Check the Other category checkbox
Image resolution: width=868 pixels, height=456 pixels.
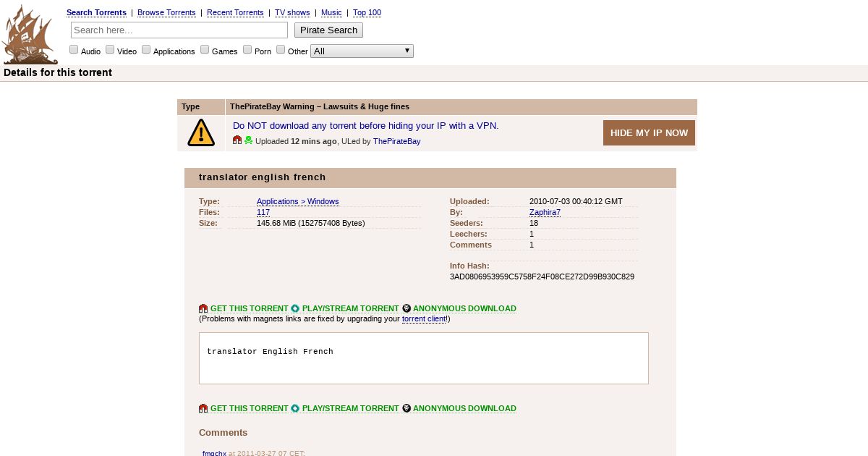click(281, 49)
